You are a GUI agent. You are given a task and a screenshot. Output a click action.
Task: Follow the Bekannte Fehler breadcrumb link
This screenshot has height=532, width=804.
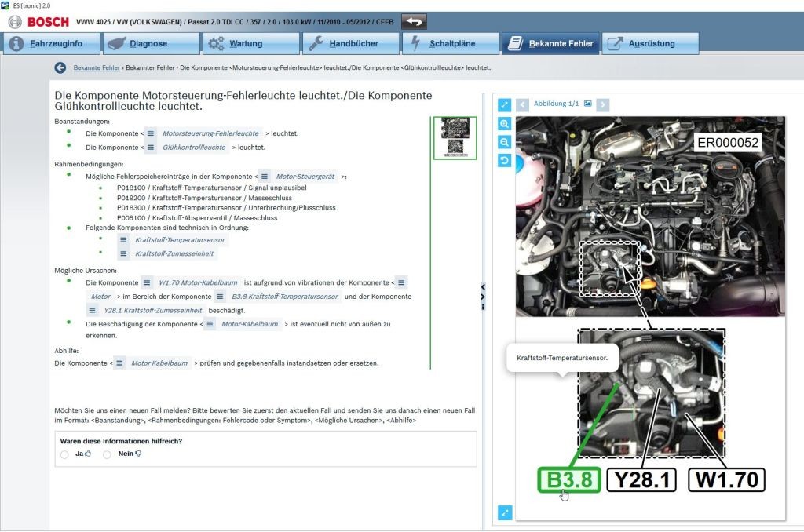pyautogui.click(x=97, y=67)
